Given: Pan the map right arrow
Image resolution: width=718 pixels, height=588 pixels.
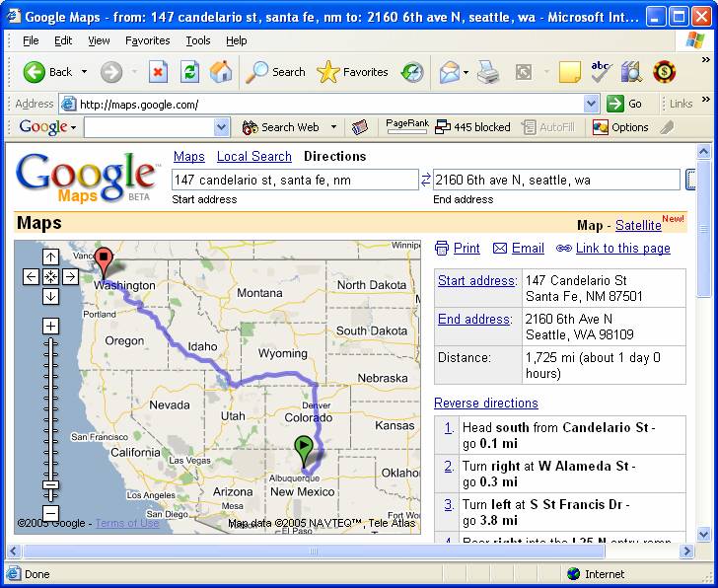Looking at the screenshot, I should coord(70,276).
